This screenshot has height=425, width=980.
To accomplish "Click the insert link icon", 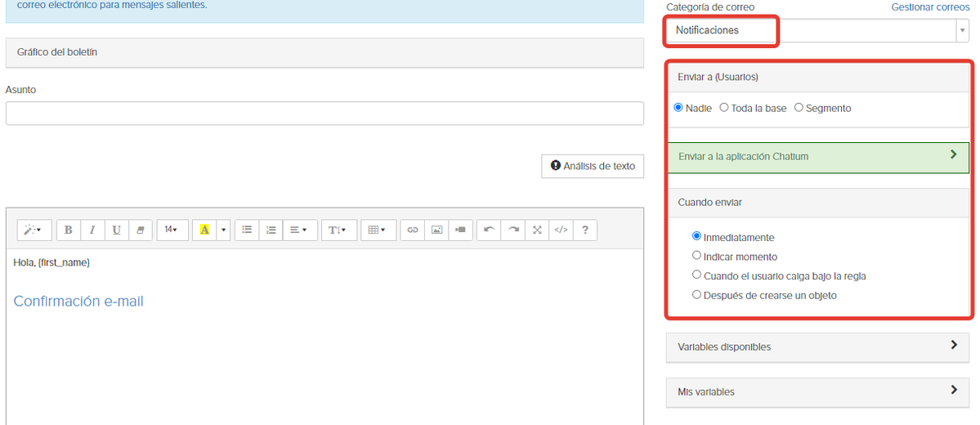I will (413, 230).
